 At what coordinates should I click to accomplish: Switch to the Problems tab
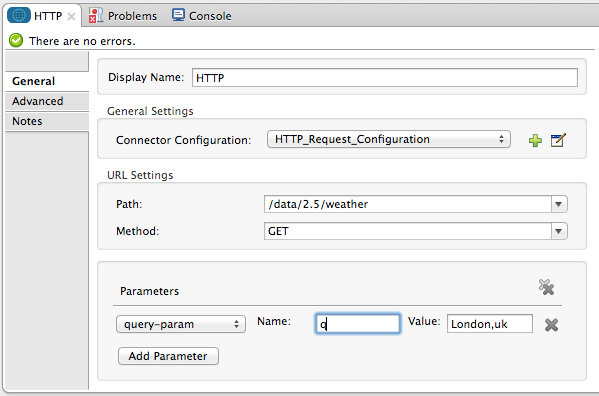(x=123, y=16)
